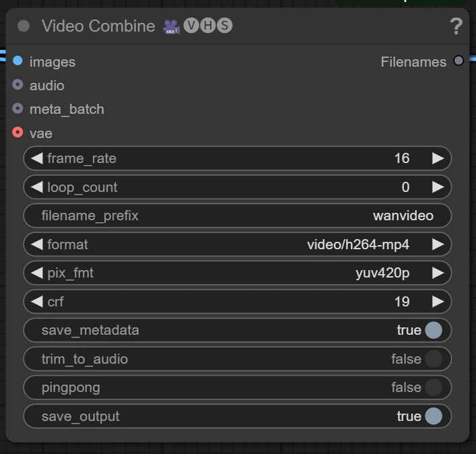Click the Filenames output socket

click(458, 61)
